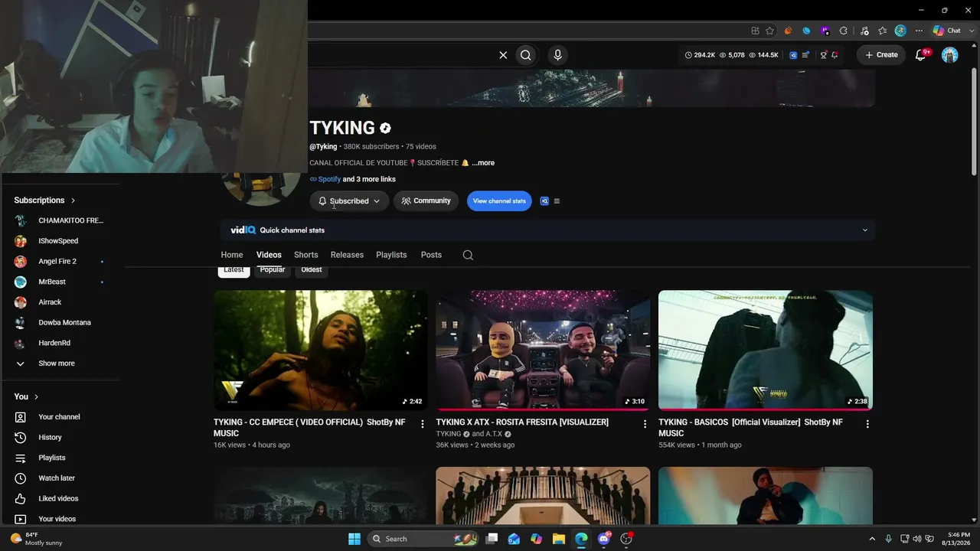The height and width of the screenshot is (551, 980).
Task: Open YouTube notifications bell
Action: pyautogui.click(x=921, y=54)
